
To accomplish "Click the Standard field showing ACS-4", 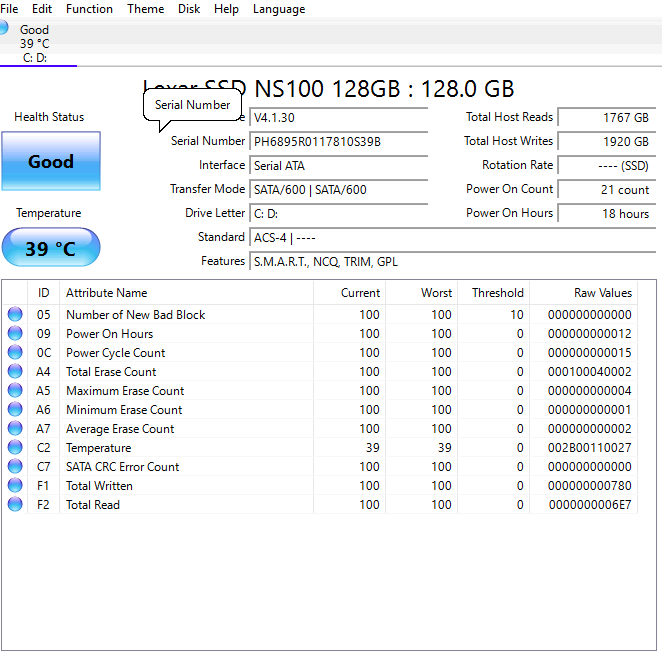I will 453,238.
